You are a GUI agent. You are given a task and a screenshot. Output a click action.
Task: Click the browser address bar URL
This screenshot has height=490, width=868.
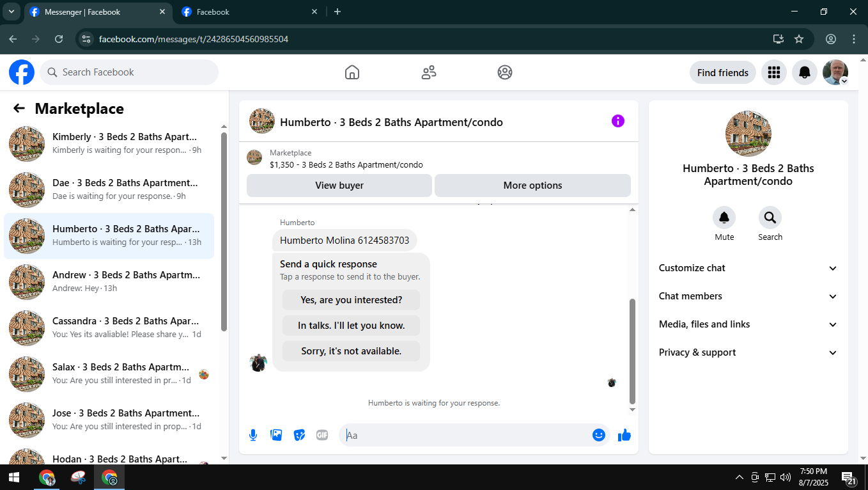click(194, 39)
